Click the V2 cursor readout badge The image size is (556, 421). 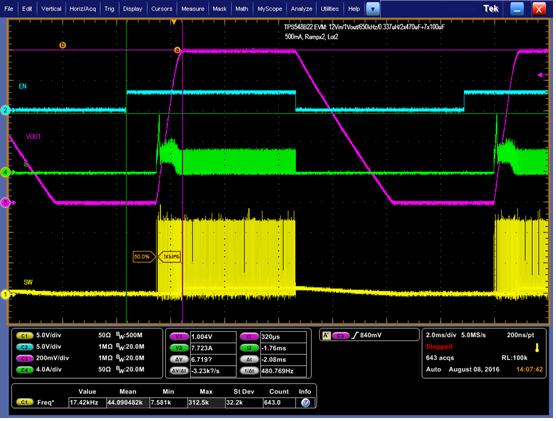(x=179, y=348)
